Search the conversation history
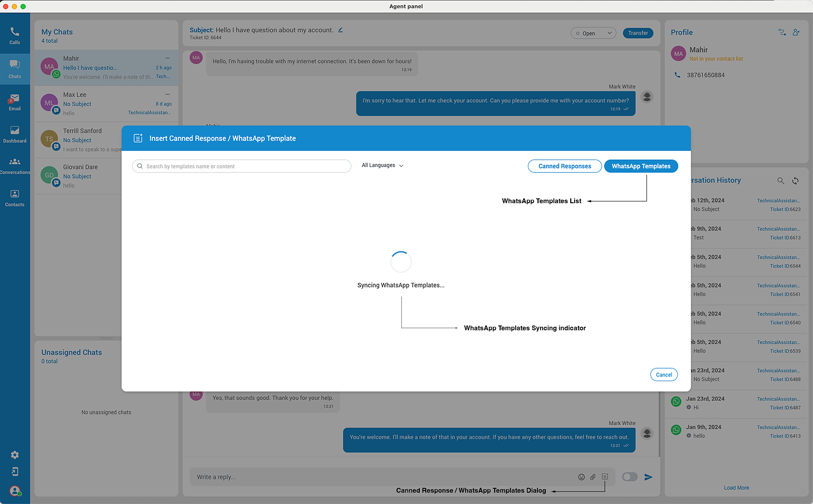The height and width of the screenshot is (504, 813). click(x=781, y=180)
